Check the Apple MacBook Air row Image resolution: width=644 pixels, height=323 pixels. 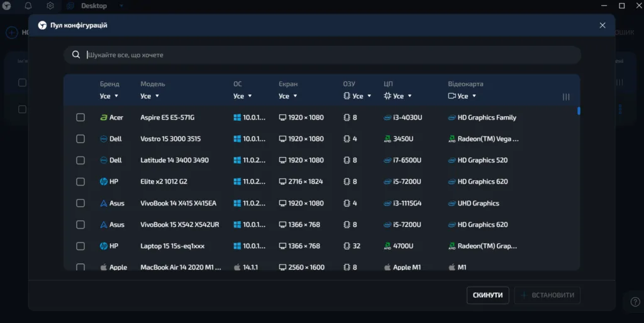(x=80, y=267)
